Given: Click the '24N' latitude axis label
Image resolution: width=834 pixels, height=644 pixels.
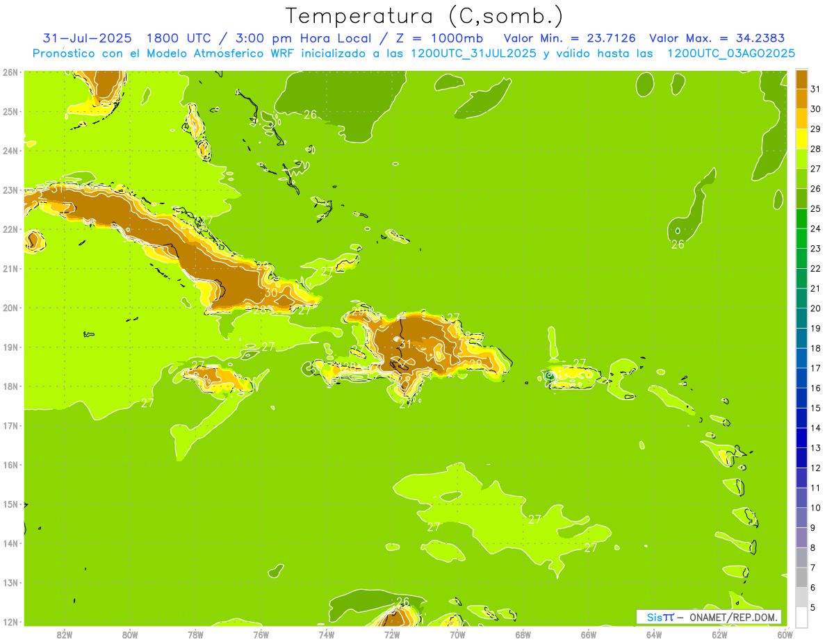Looking at the screenshot, I should point(11,151).
